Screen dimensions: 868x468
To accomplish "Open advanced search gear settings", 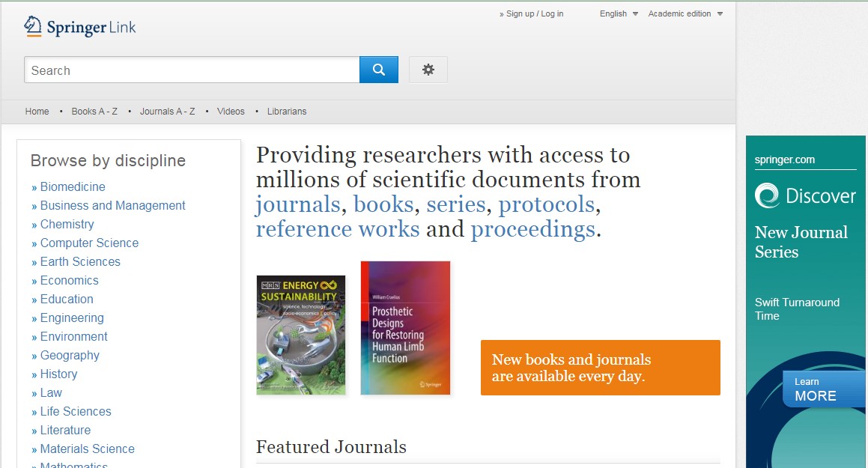I will tap(428, 70).
